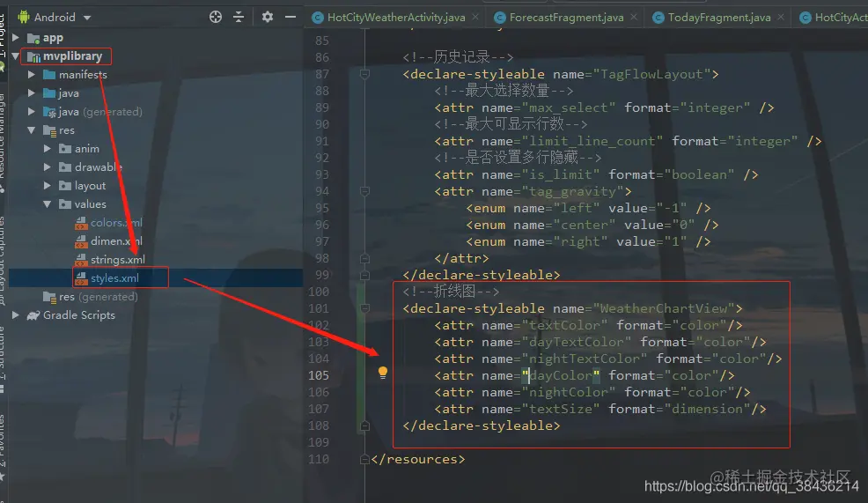Expand Gradle Scripts node

point(16,314)
